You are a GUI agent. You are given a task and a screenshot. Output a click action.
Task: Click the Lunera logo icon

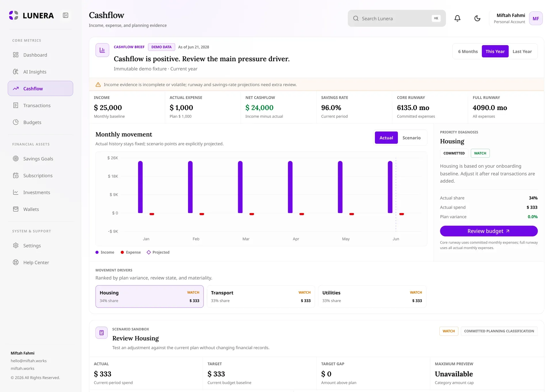tap(14, 15)
